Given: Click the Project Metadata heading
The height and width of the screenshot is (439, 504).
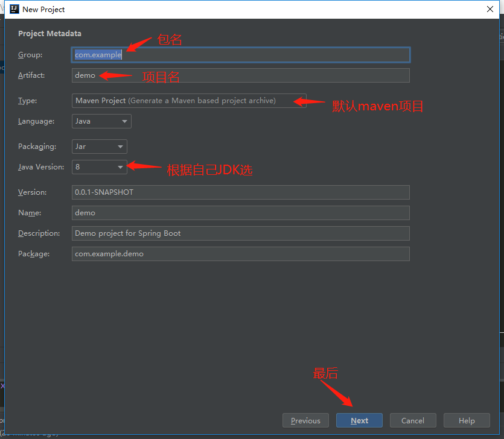Looking at the screenshot, I should (49, 34).
